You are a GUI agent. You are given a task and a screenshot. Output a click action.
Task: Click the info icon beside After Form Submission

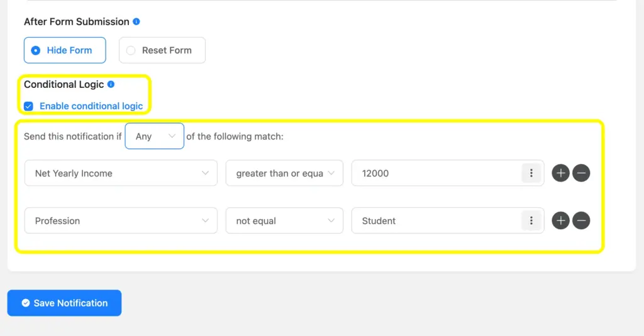(136, 21)
